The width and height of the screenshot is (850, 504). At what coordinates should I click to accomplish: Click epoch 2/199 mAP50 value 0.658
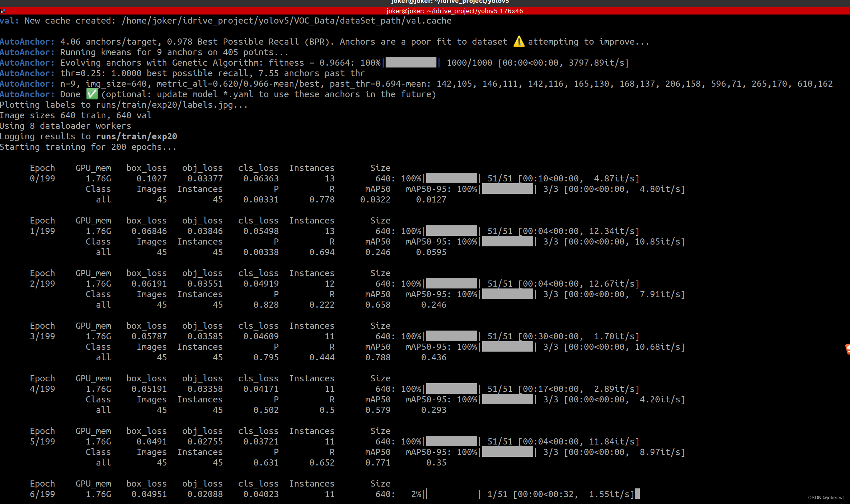click(x=378, y=305)
